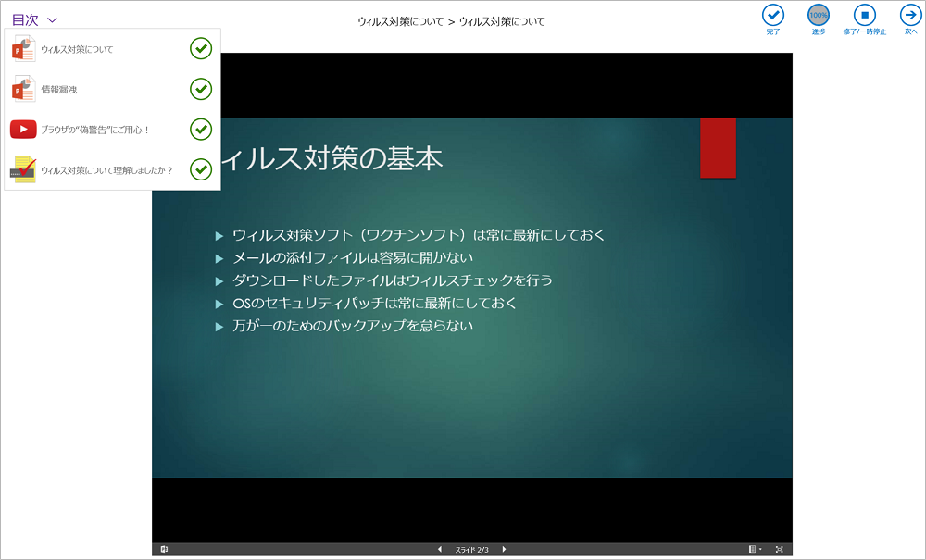The image size is (926, 560).
Task: Open the ウィルス対策について理解しましたか？ quiz entry
Action: pos(106,170)
